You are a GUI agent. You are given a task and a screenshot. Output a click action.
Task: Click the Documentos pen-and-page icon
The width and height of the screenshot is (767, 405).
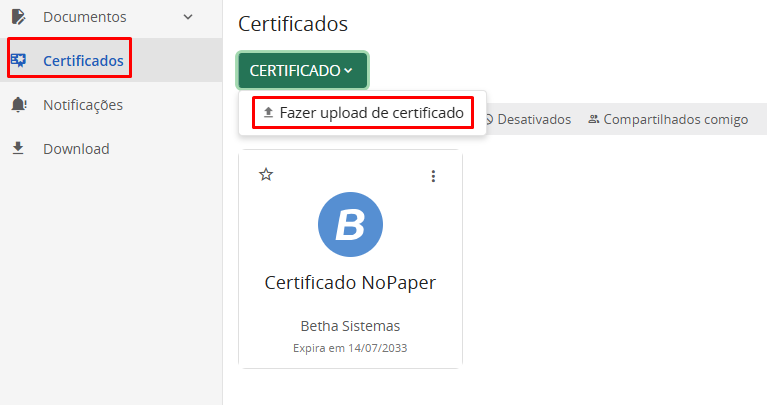18,17
